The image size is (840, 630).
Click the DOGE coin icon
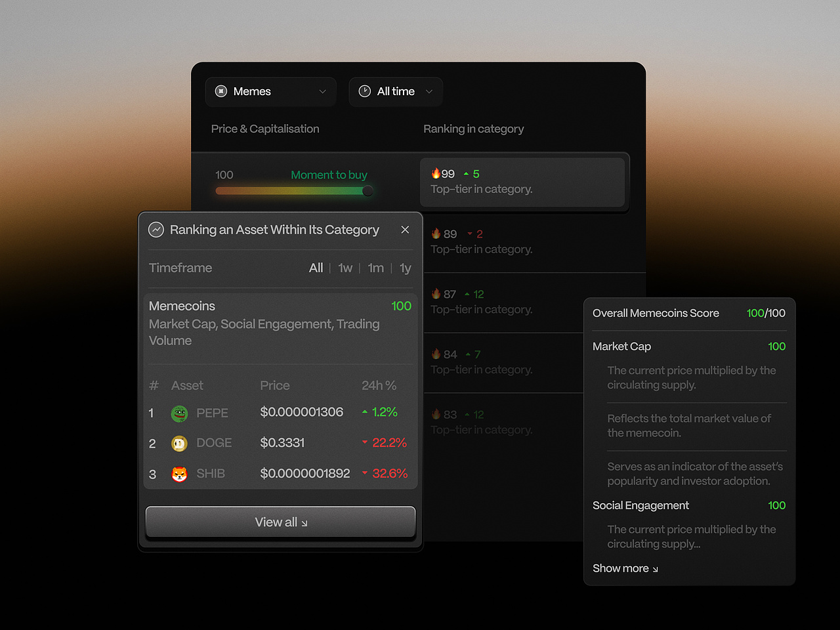pos(179,444)
